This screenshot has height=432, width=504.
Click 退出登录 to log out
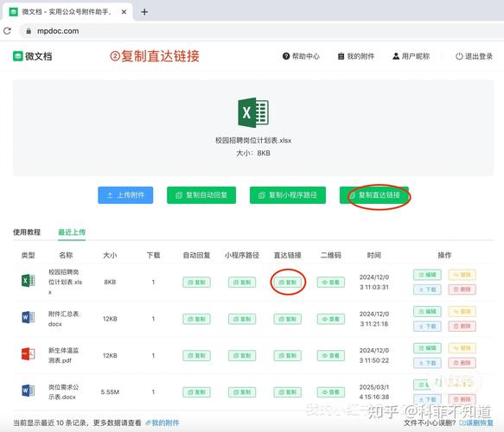click(x=474, y=56)
